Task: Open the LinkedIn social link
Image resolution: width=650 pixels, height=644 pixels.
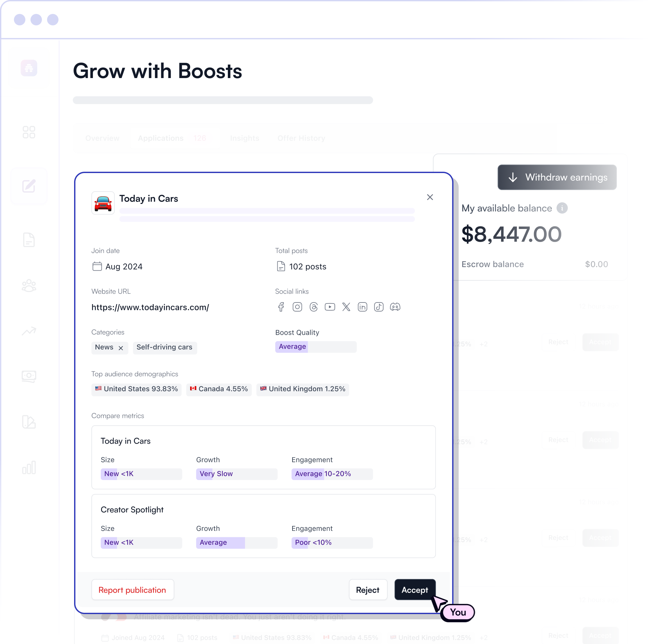Action: (362, 307)
